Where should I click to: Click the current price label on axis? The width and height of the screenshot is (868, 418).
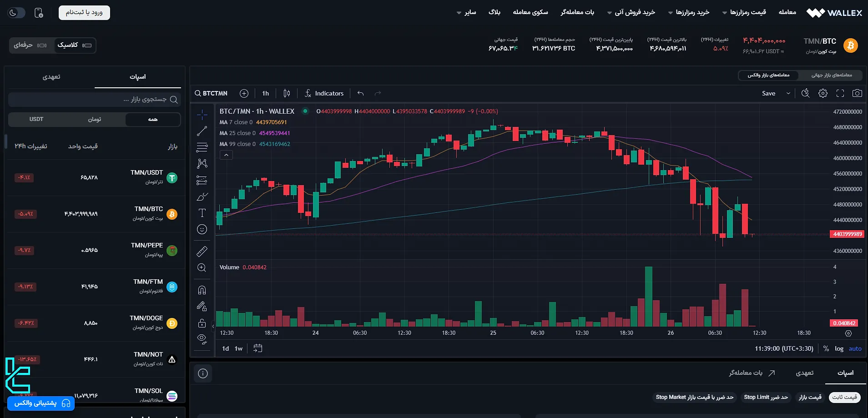[x=847, y=234]
